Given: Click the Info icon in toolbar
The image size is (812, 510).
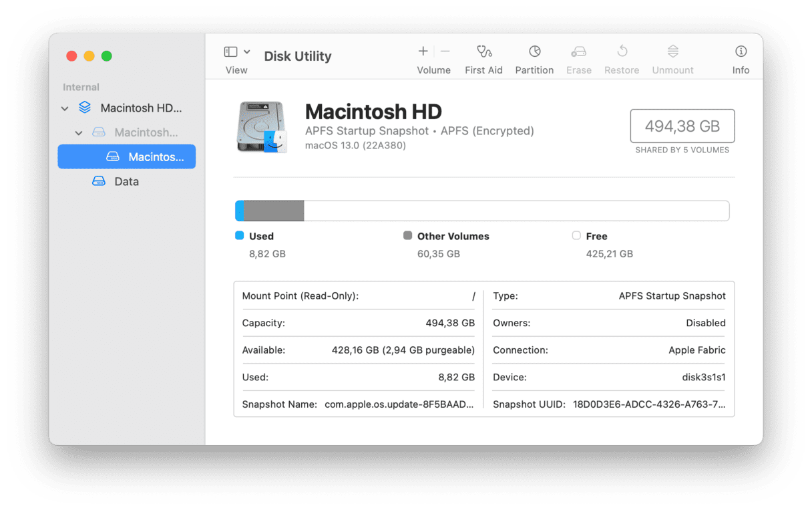Looking at the screenshot, I should pyautogui.click(x=741, y=52).
